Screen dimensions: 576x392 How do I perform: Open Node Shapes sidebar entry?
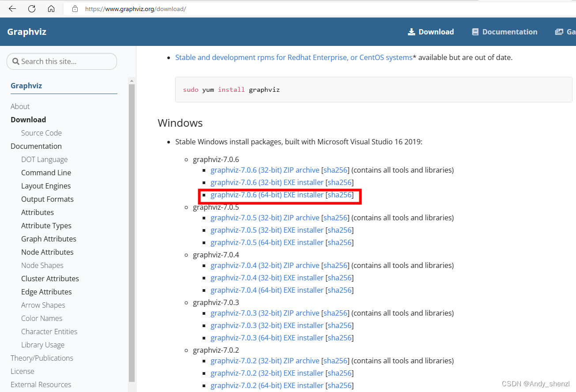(42, 265)
